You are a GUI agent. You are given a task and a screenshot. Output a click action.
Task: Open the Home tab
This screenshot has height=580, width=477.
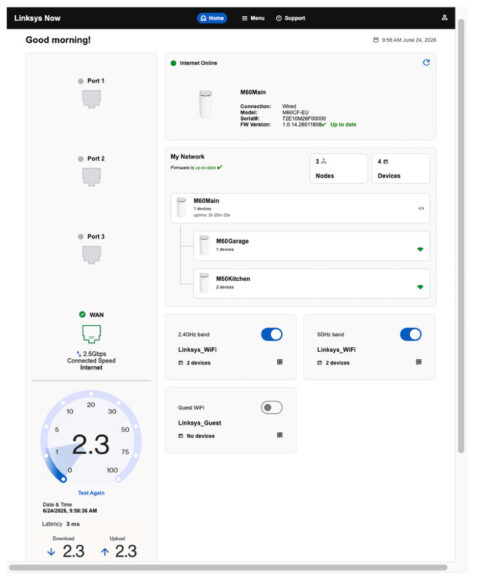click(212, 18)
